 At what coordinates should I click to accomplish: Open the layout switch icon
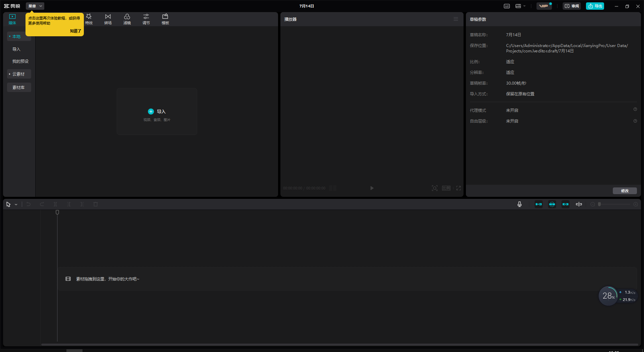518,6
